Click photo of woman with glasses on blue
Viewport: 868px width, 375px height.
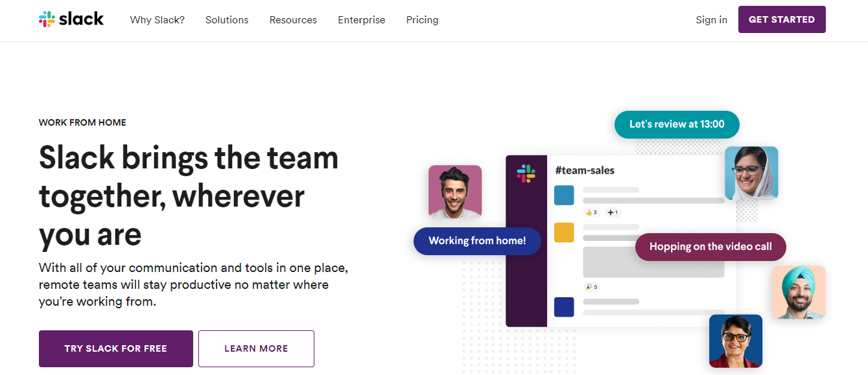[736, 341]
